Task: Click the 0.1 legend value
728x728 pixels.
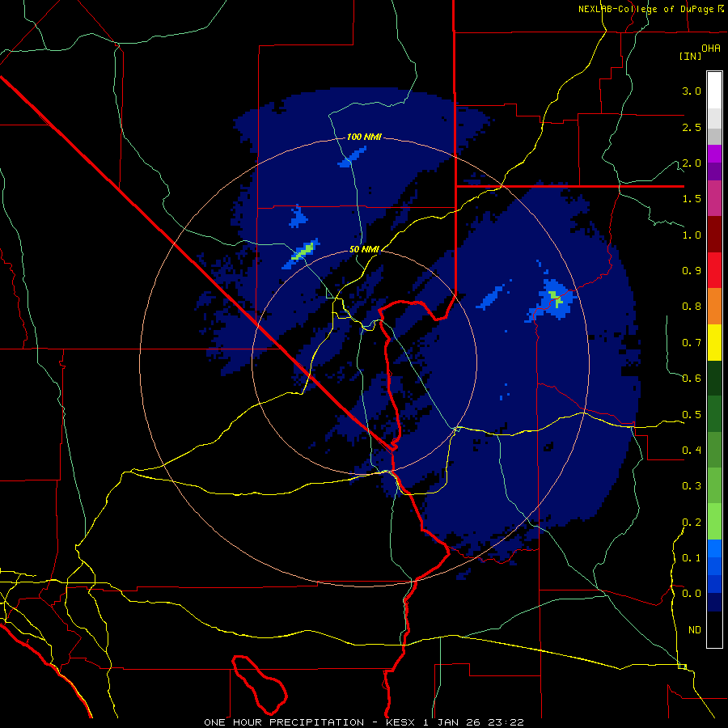Action: pyautogui.click(x=692, y=557)
